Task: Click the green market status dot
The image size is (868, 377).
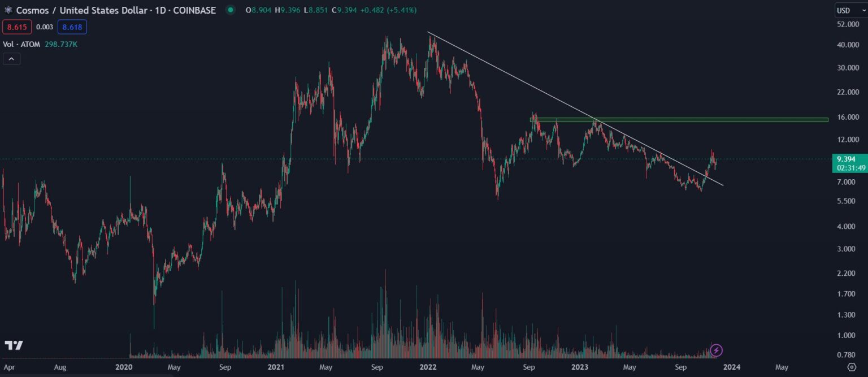Action: pyautogui.click(x=230, y=10)
